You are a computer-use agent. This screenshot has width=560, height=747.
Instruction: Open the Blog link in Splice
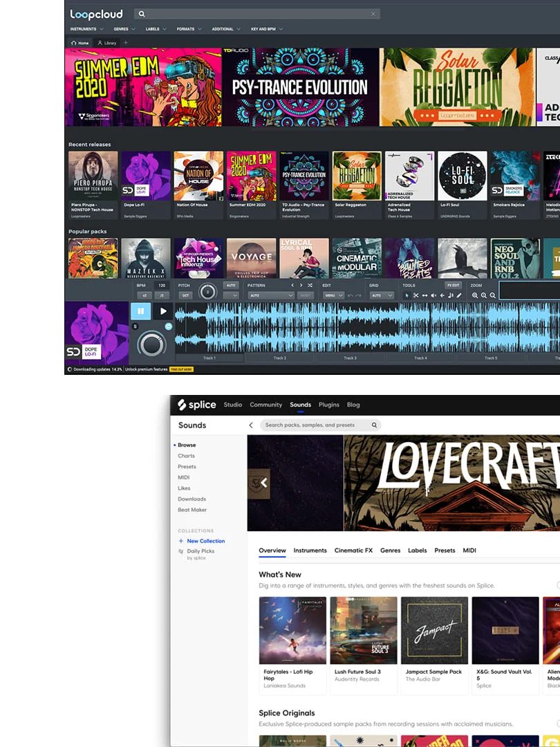pos(353,405)
